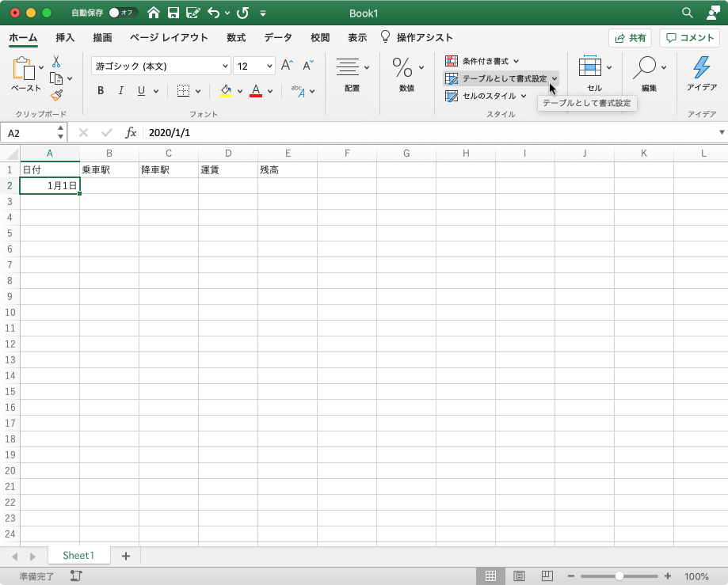Click テーブルとして書式設定 button
The height and width of the screenshot is (585, 728).
[501, 78]
